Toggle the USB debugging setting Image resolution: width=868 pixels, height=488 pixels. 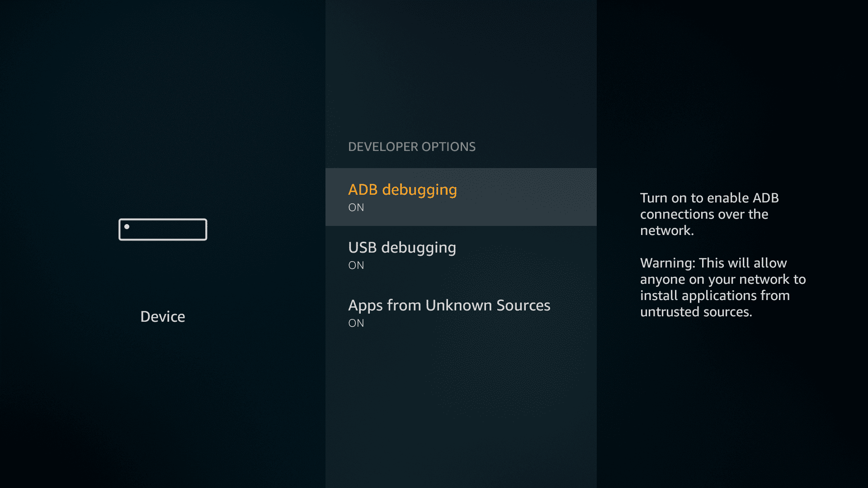461,255
